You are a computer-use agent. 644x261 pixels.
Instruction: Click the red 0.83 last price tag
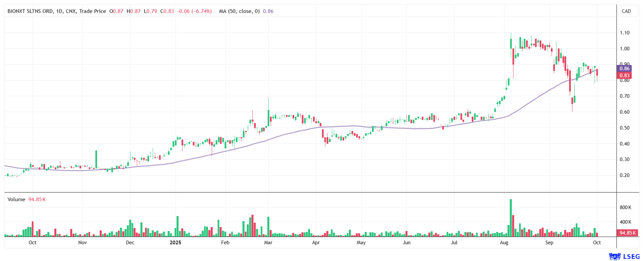tap(624, 76)
